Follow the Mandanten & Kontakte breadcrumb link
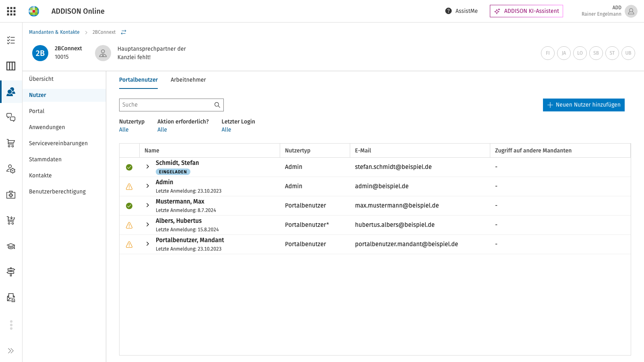 pos(54,32)
